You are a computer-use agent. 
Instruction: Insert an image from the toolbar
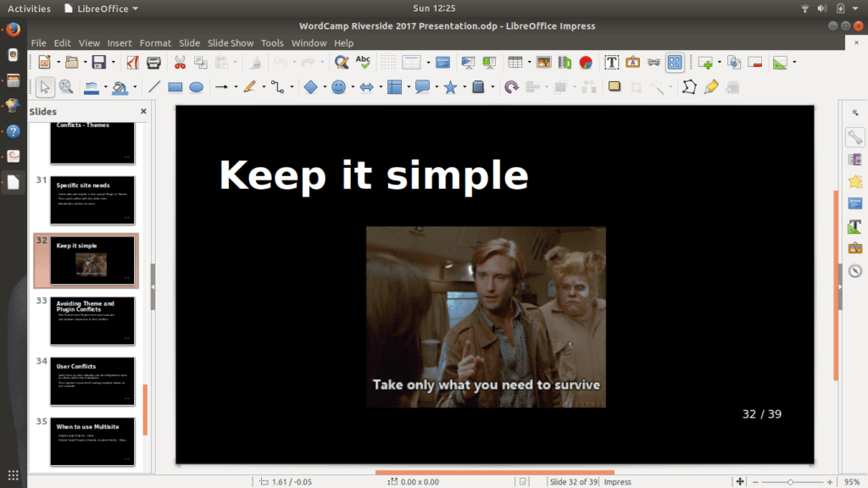543,62
